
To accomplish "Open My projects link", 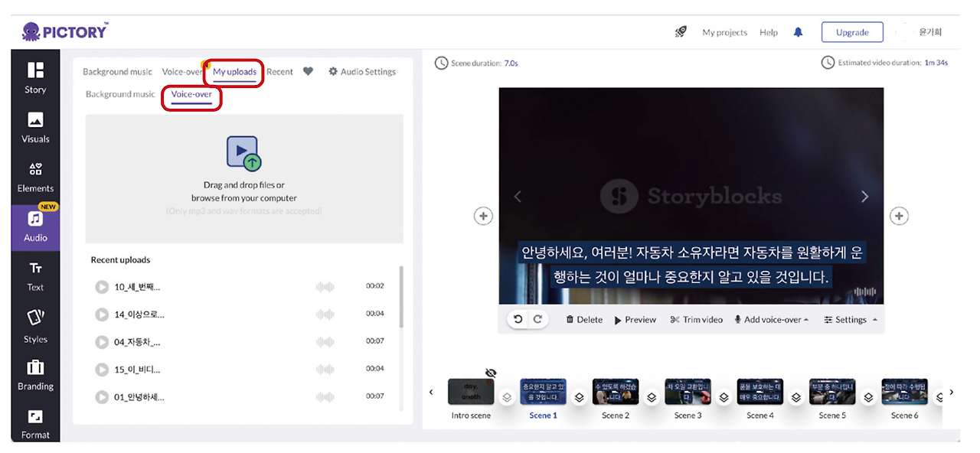I will pos(724,32).
